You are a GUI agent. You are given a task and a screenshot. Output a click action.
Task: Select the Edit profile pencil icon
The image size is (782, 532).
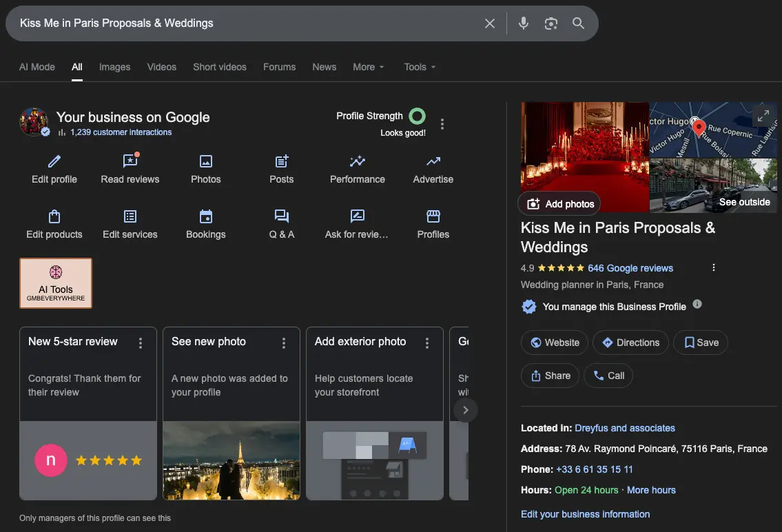(x=54, y=161)
